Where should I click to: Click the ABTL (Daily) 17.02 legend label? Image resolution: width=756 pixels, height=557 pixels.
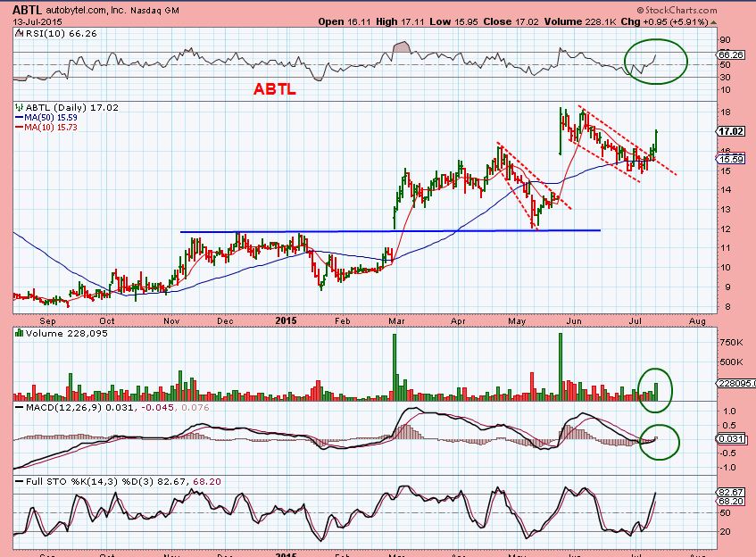71,107
